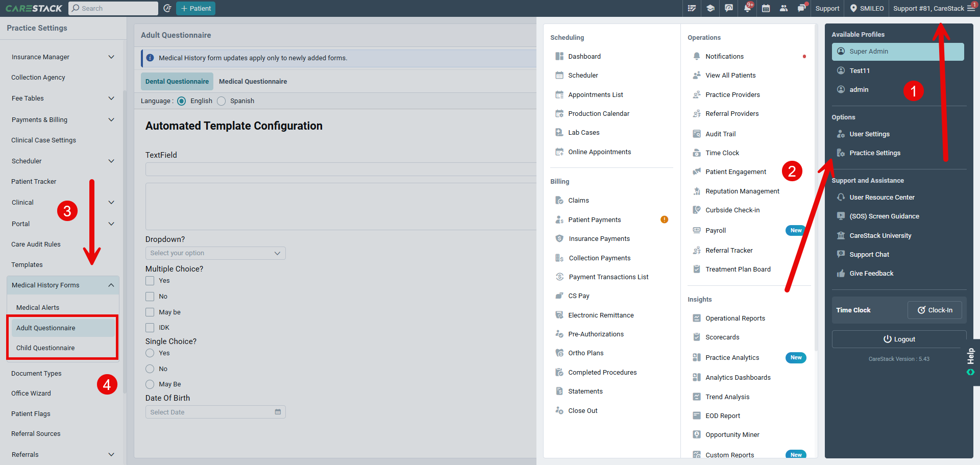Screen dimensions: 980x465
Task: Click the top Search field
Action: [113, 8]
